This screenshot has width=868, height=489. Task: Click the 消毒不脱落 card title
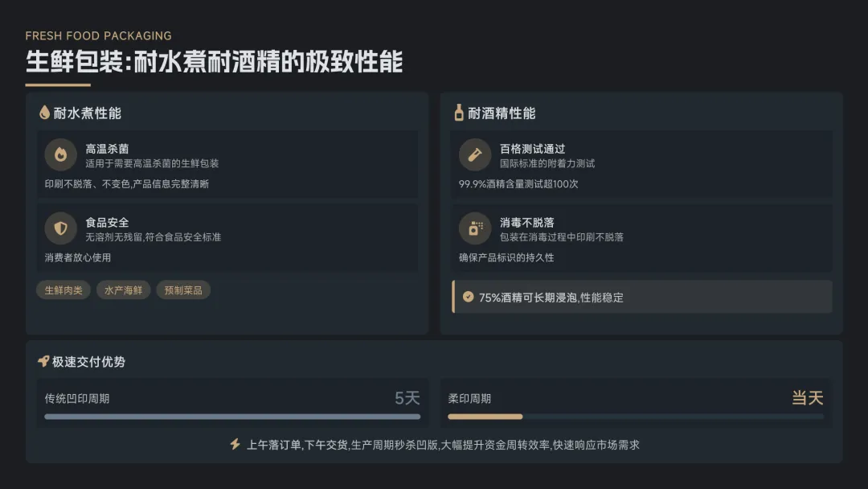click(527, 222)
